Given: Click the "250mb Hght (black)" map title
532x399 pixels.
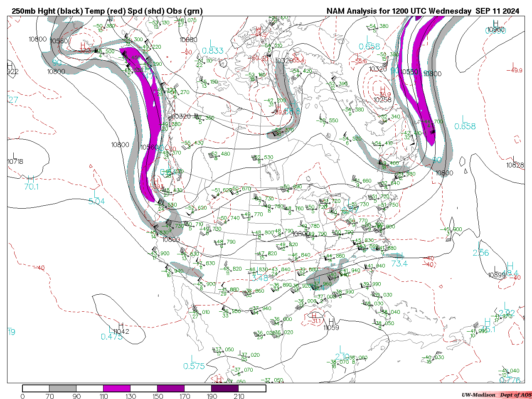Looking at the screenshot, I should click(47, 11).
